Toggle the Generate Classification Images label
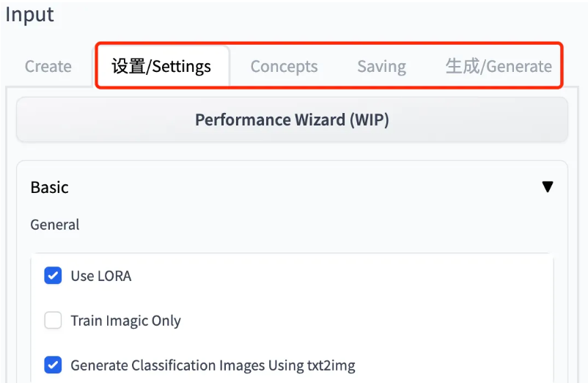 point(213,365)
